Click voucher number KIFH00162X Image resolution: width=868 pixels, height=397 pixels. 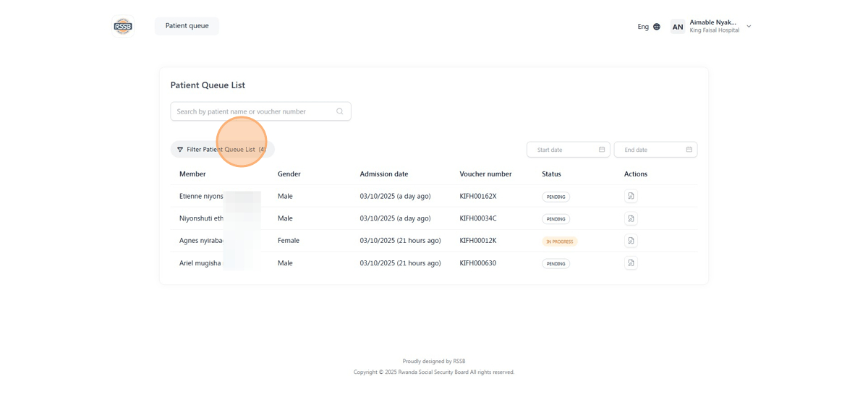tap(478, 196)
